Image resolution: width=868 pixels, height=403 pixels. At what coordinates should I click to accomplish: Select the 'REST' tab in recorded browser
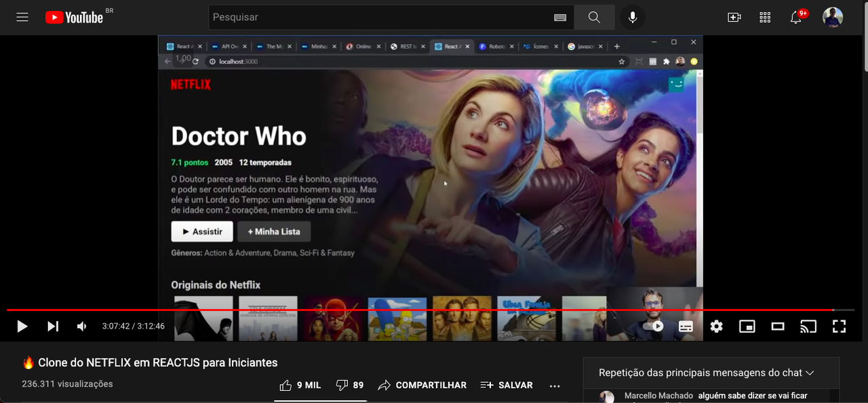407,47
